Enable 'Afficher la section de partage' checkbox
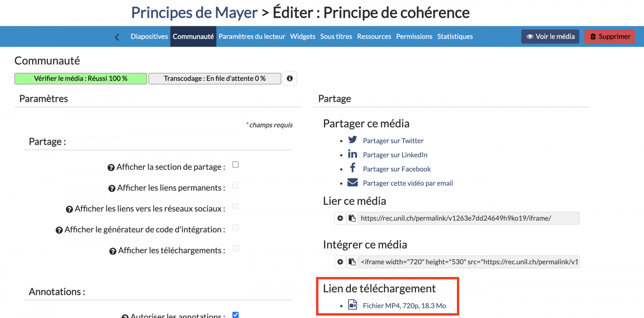This screenshot has width=644, height=318. click(x=235, y=165)
